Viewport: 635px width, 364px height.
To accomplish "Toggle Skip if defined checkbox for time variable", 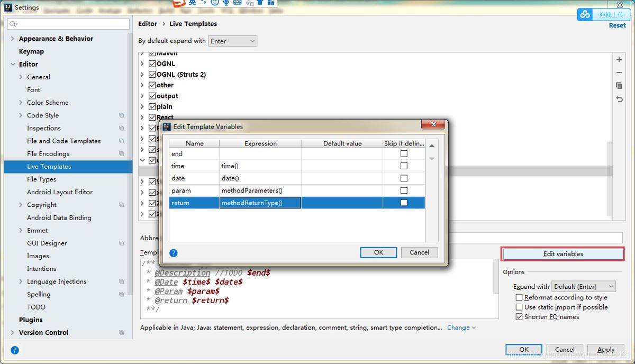I will pos(404,166).
